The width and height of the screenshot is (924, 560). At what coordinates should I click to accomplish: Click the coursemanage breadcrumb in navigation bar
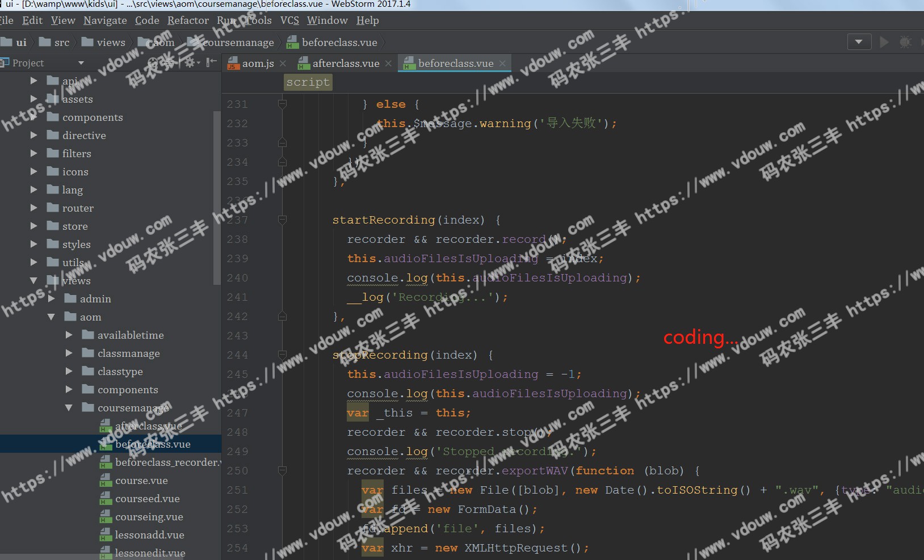pyautogui.click(x=238, y=43)
